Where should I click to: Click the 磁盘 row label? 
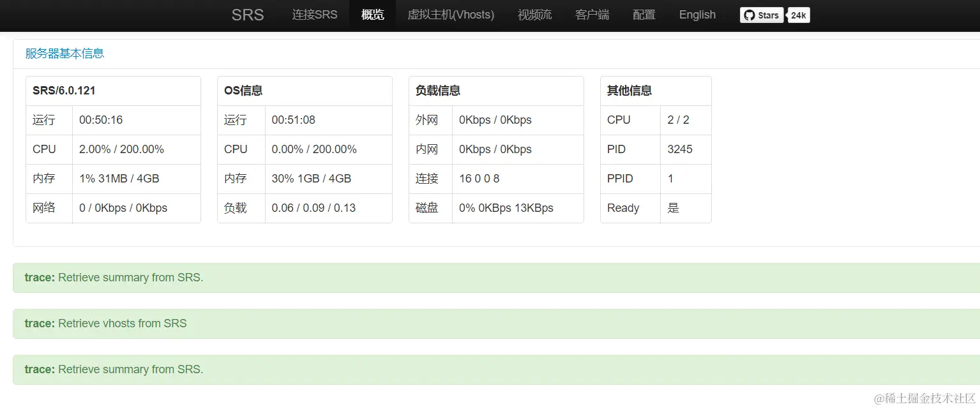coord(427,208)
